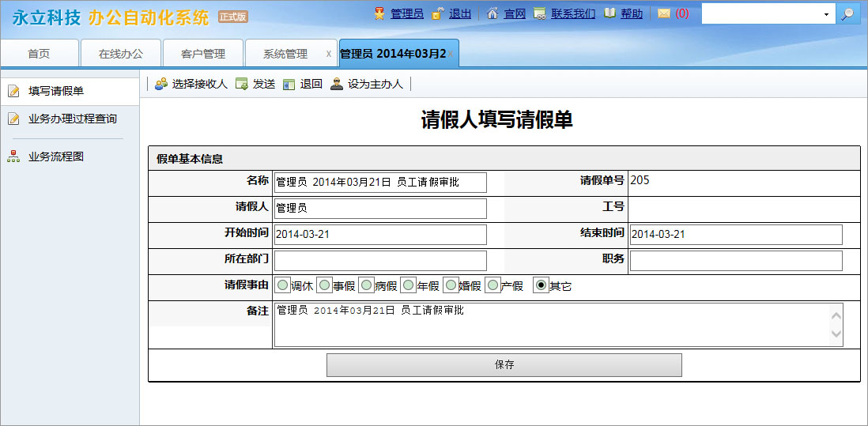
Task: Click the 所在部门 input field
Action: pos(380,261)
